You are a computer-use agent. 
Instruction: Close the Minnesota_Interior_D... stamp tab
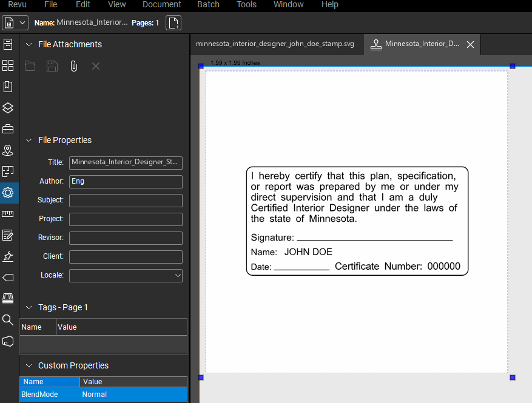[x=470, y=44]
